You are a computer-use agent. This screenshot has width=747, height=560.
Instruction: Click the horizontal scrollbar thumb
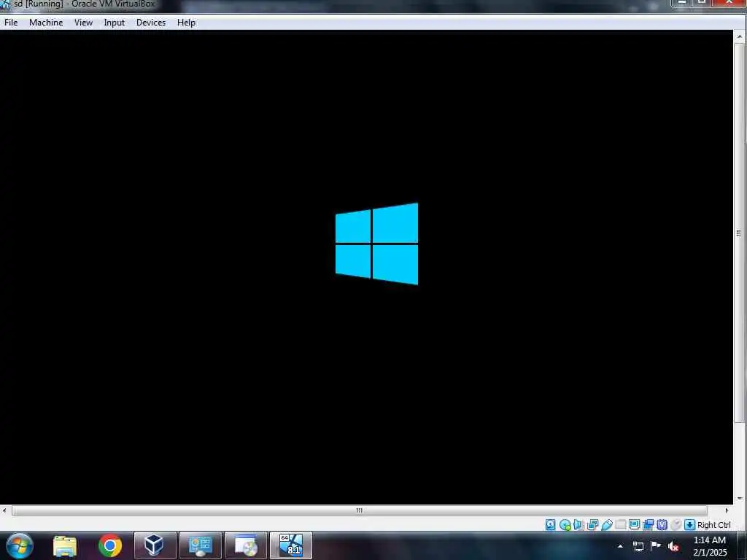click(359, 510)
